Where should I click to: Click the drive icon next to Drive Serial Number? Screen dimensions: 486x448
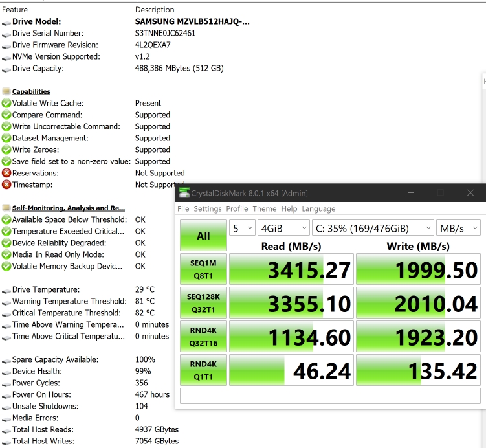pyautogui.click(x=6, y=34)
